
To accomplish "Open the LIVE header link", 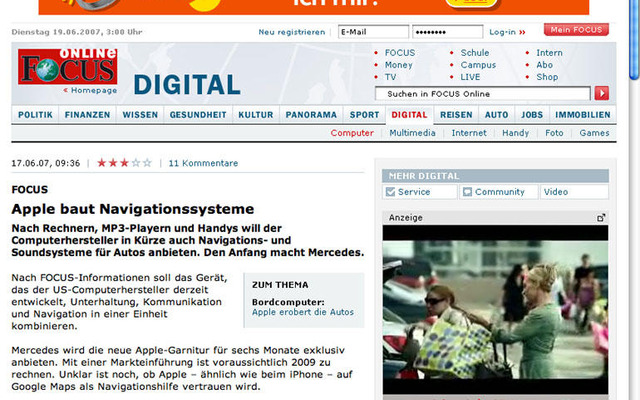I will point(470,77).
